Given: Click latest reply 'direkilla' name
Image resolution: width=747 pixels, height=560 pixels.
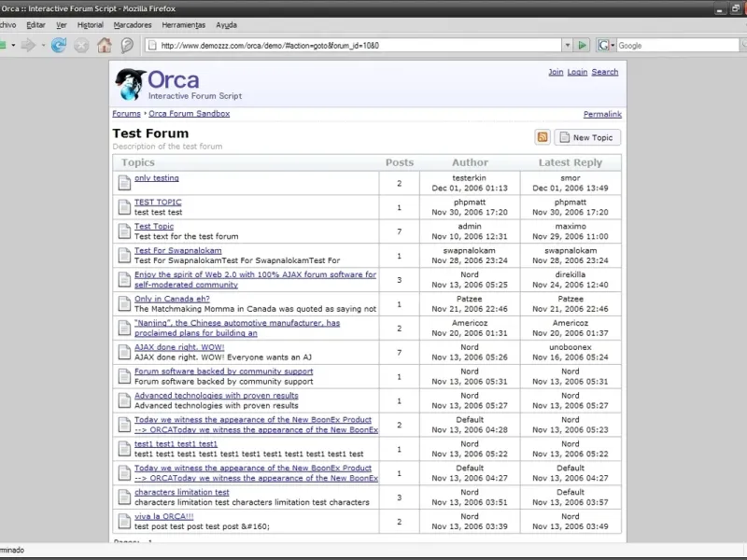Looking at the screenshot, I should (x=571, y=274).
